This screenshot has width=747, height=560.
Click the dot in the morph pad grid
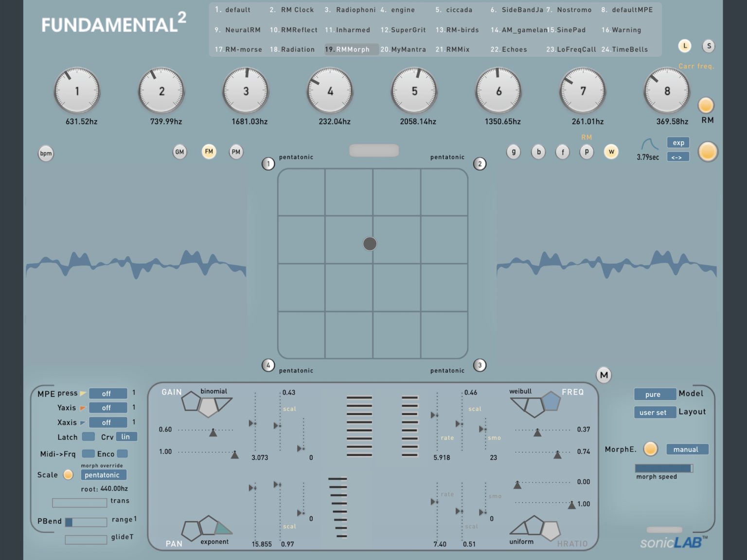[370, 243]
